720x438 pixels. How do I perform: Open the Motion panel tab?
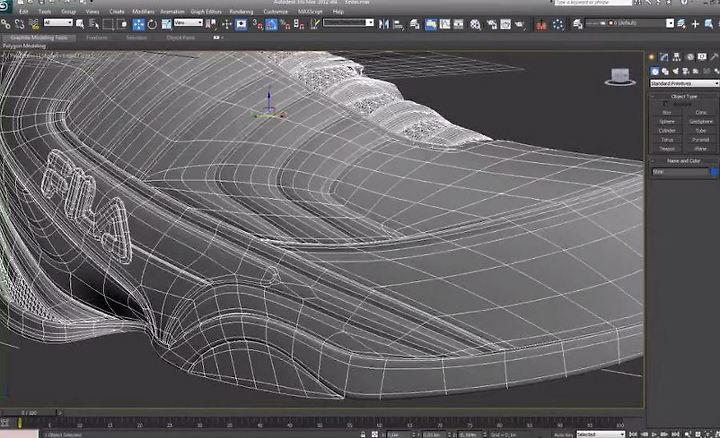(x=690, y=57)
